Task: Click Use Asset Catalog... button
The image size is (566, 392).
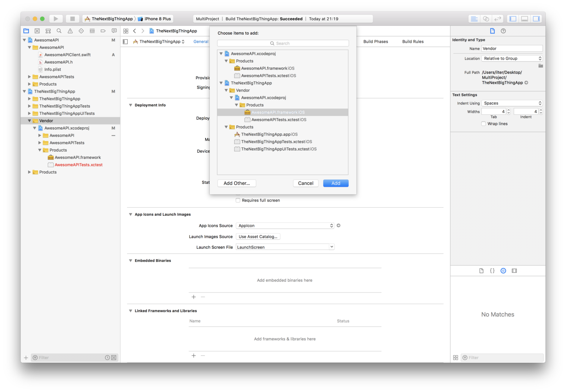Action: coord(258,236)
